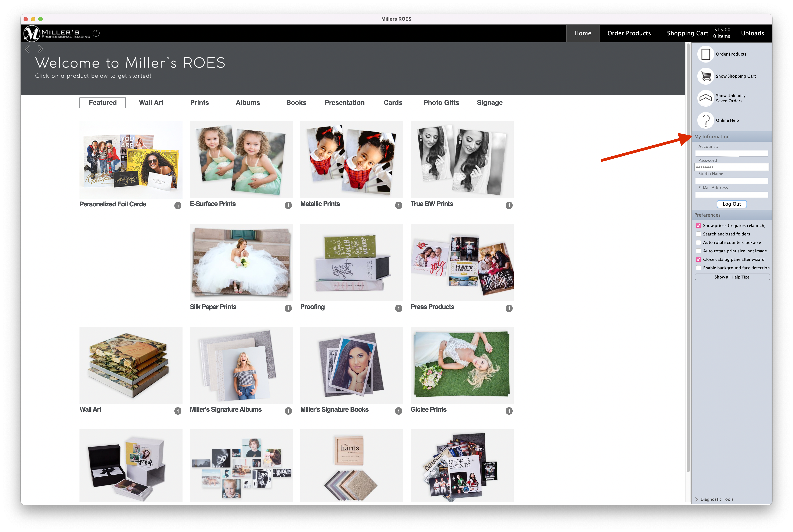Viewport: 793px width, 532px height.
Task: Switch to the Prints category tab
Action: click(199, 103)
